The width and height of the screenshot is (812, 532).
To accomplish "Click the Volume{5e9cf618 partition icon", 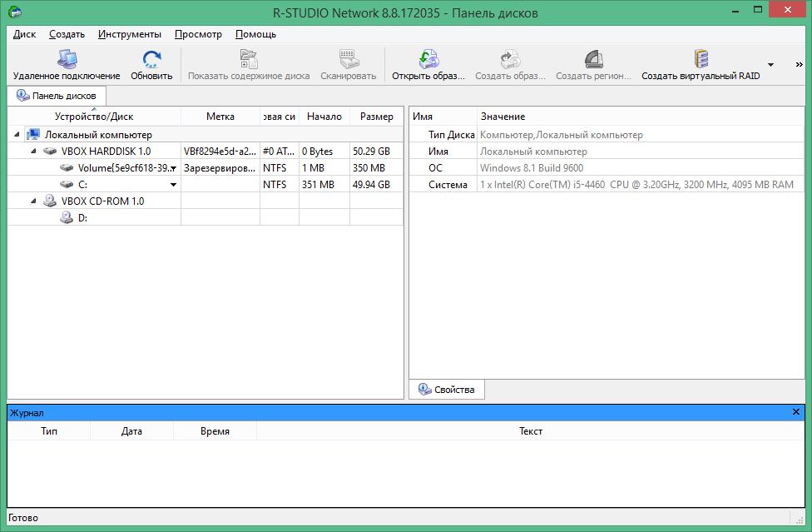I will tap(67, 168).
